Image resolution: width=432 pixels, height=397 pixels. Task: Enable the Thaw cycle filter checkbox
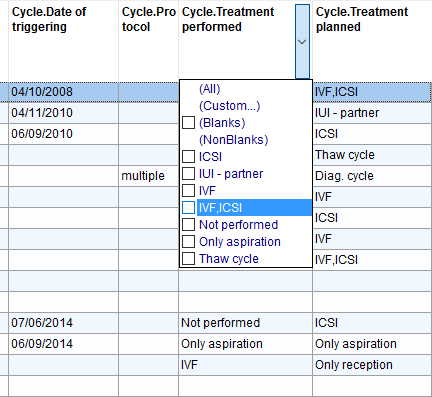(188, 258)
